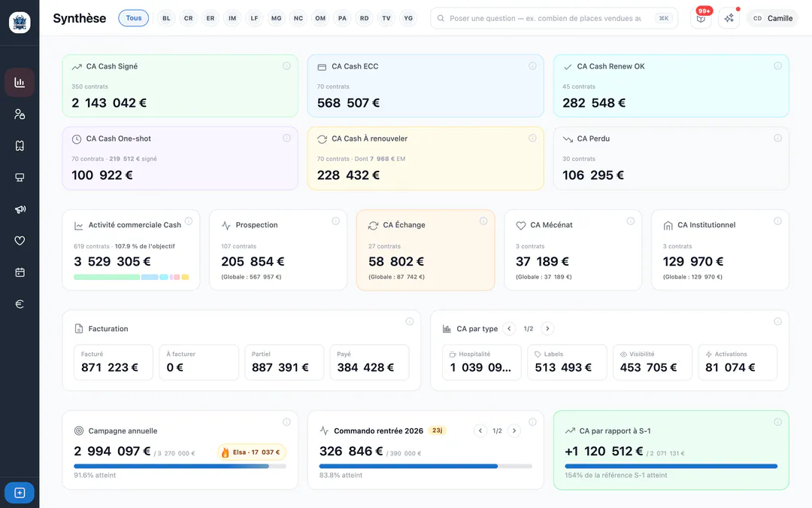The height and width of the screenshot is (508, 812).
Task: Open the Facturé 871 223 € tile
Action: [x=114, y=362]
